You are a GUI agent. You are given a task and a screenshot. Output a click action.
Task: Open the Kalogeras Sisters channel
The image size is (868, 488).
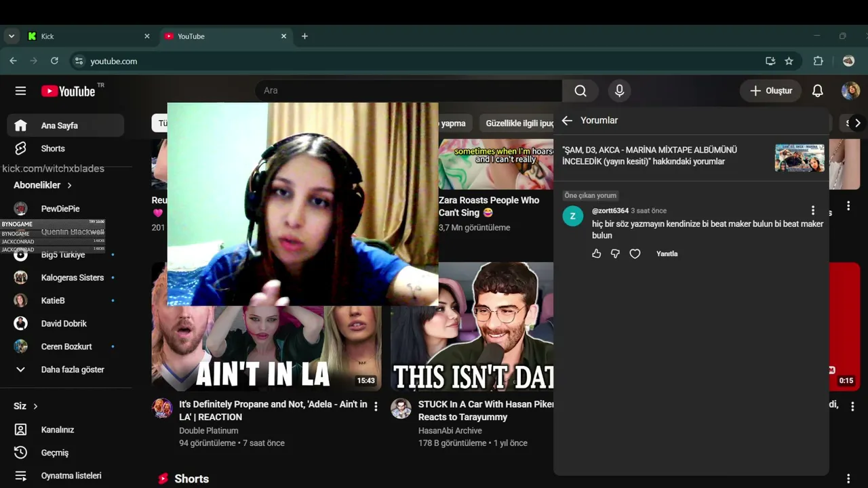click(66, 278)
